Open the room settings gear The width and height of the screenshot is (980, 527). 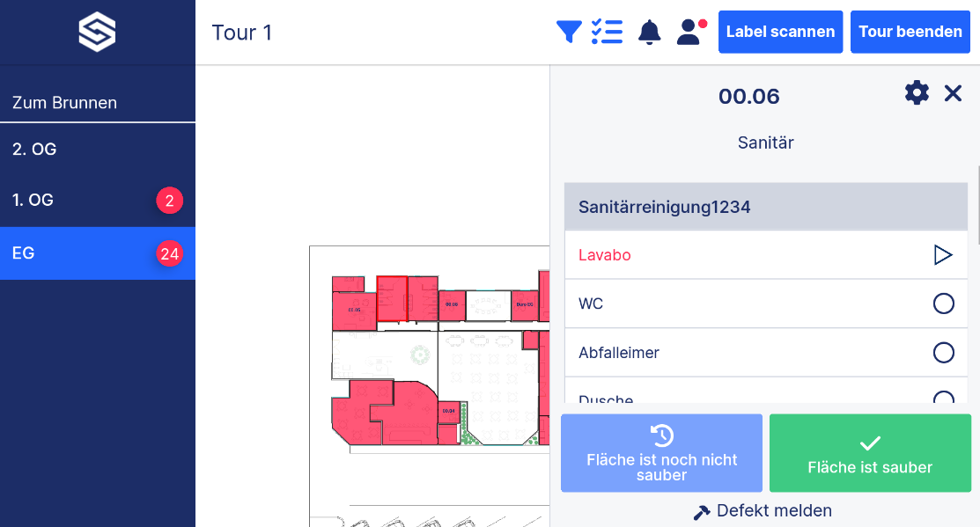(x=917, y=93)
